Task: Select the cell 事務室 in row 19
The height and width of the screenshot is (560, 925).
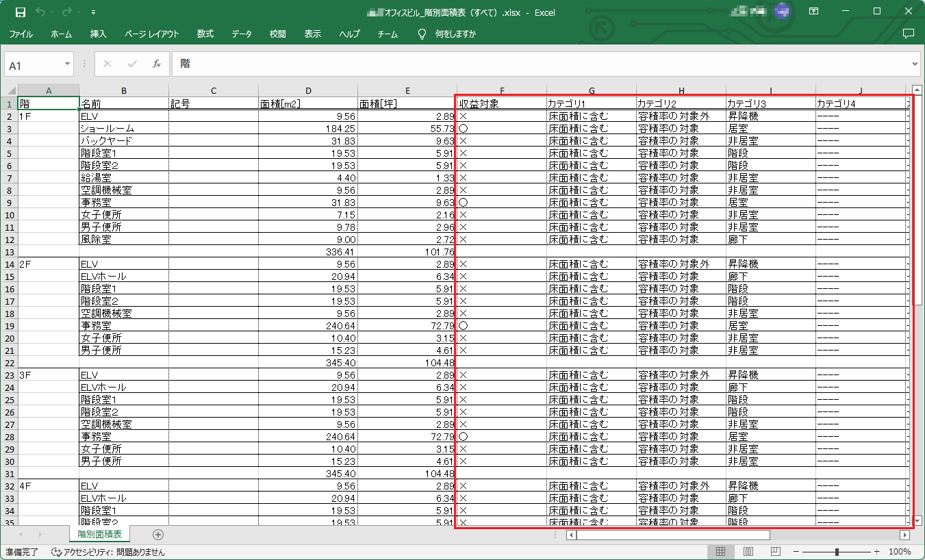Action: [x=124, y=325]
